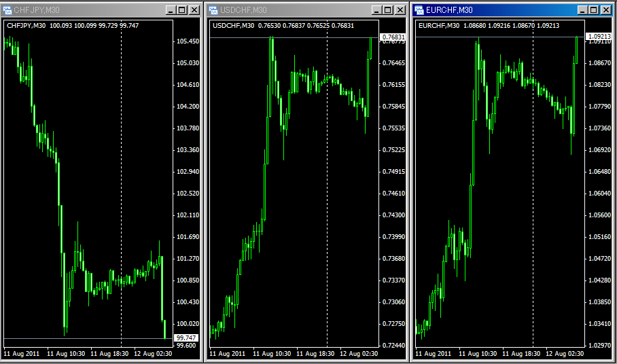Maximize the EURCHF,M30 chart window
The height and width of the screenshot is (364, 617).
click(594, 10)
